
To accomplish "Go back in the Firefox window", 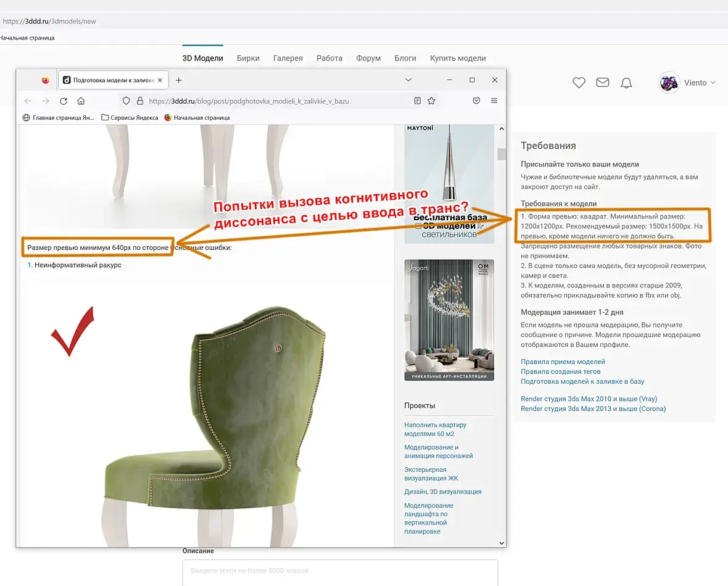I will (x=28, y=101).
